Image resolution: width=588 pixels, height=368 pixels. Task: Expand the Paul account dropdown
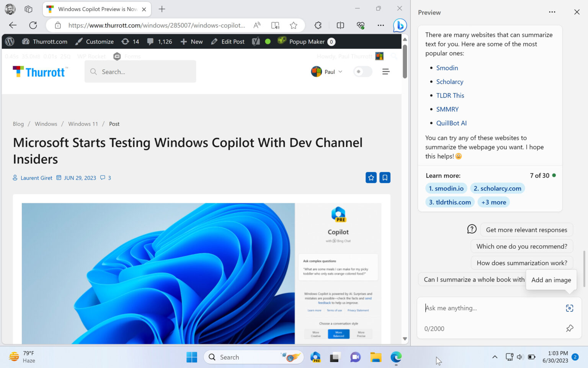[x=327, y=72]
